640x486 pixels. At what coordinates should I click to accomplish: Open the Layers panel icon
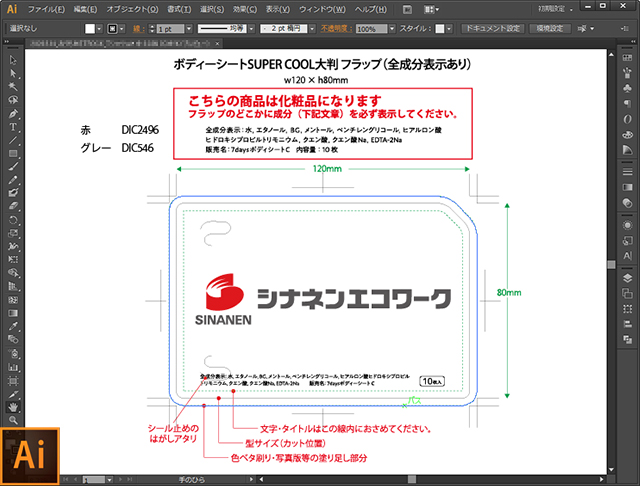[x=627, y=278]
